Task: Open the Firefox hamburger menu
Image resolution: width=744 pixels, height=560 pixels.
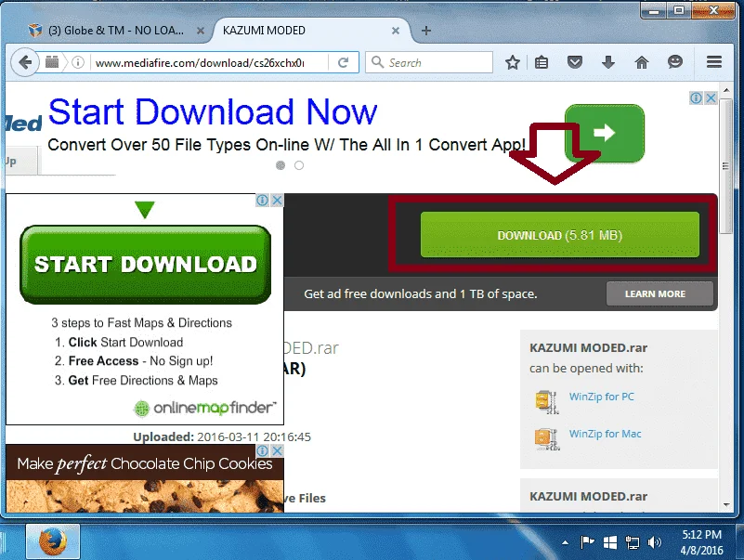Action: 714,62
